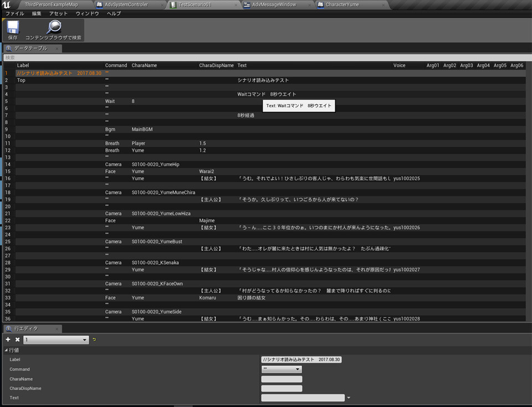
Task: Switch to the AdvMessageWindow tab
Action: point(274,5)
